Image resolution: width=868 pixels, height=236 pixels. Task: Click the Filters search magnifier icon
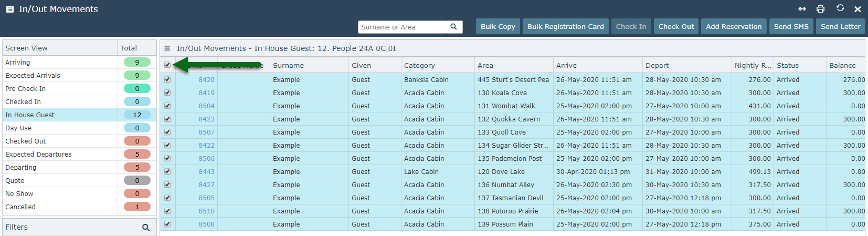(146, 228)
